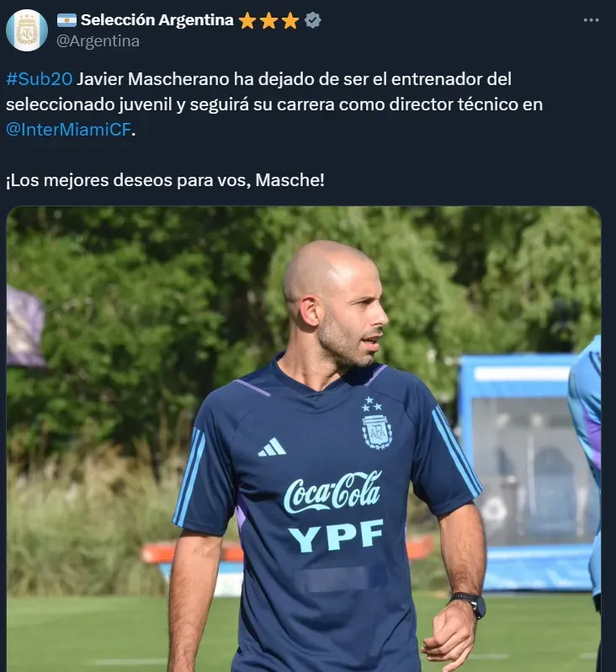Click the middle gold star in name
The height and width of the screenshot is (672, 616).
(268, 20)
